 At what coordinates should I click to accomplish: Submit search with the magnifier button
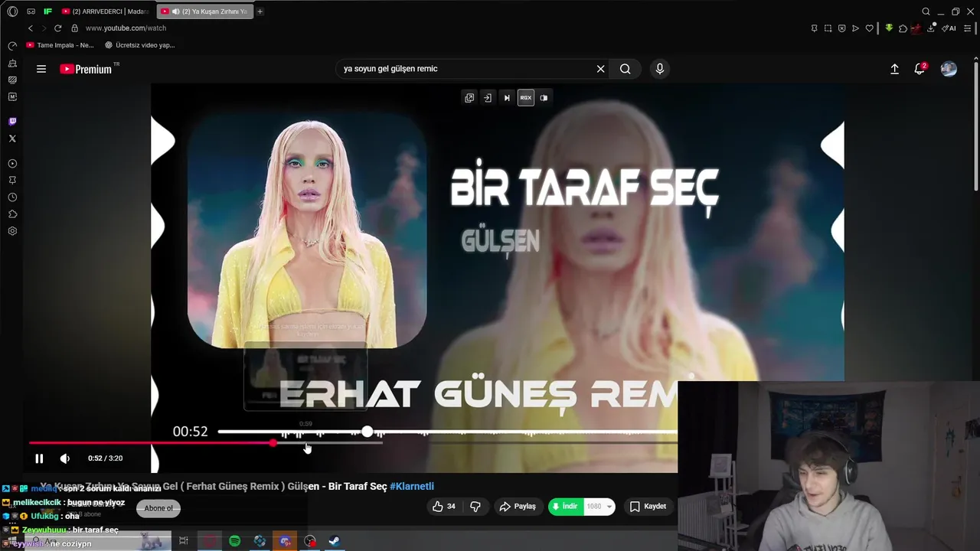(x=626, y=69)
